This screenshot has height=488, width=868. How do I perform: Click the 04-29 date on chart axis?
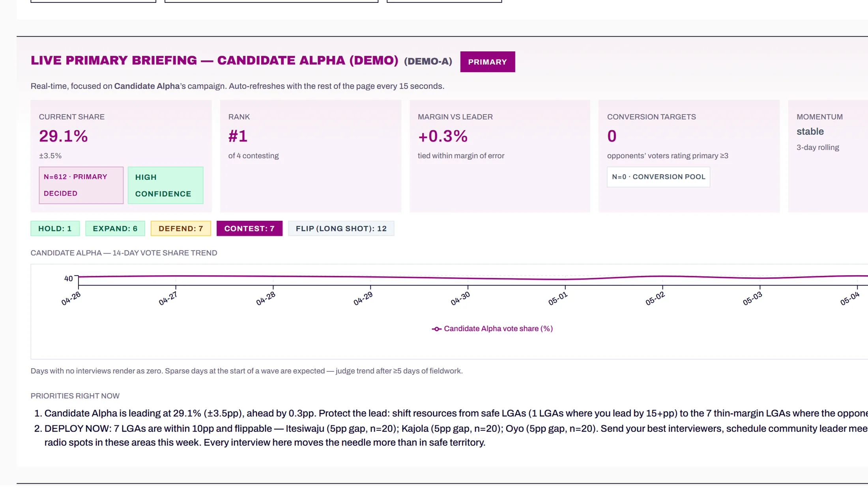point(363,299)
